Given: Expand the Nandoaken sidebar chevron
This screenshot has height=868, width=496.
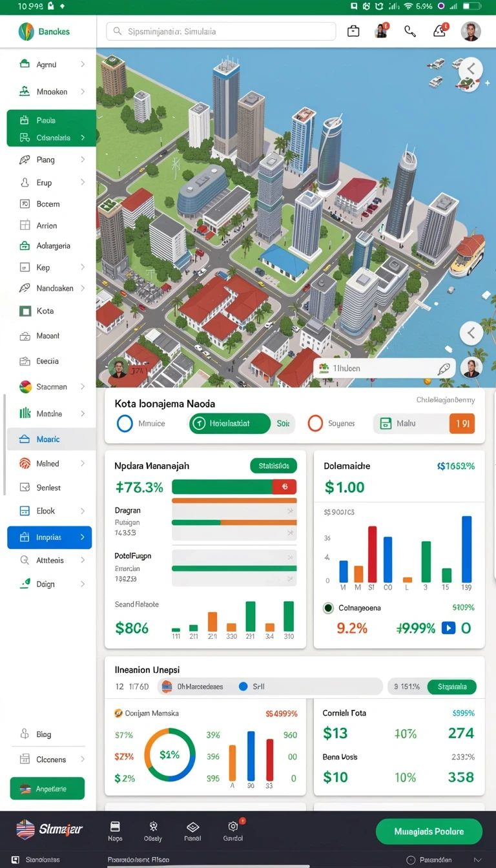Looking at the screenshot, I should (83, 288).
